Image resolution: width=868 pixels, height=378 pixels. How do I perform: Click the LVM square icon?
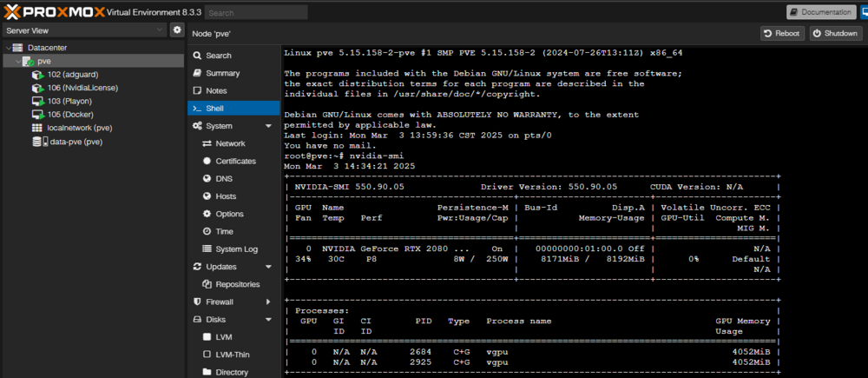click(x=207, y=337)
